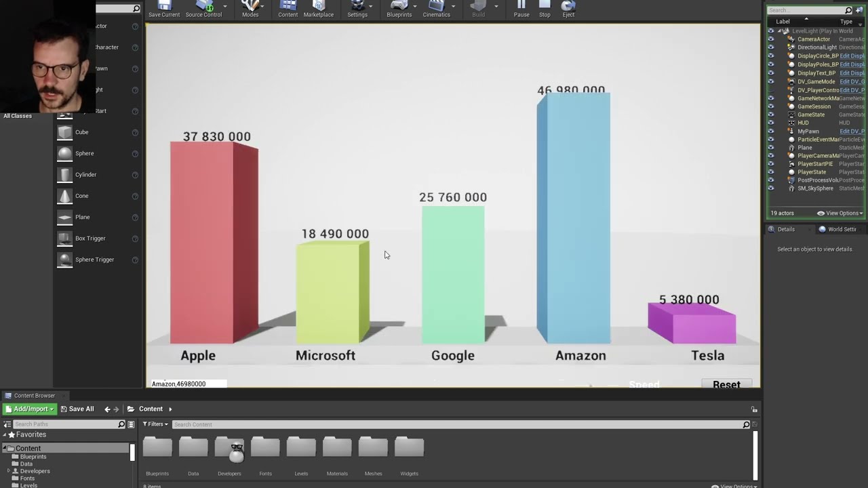Eject from the player controller
The width and height of the screenshot is (868, 488).
(x=568, y=9)
